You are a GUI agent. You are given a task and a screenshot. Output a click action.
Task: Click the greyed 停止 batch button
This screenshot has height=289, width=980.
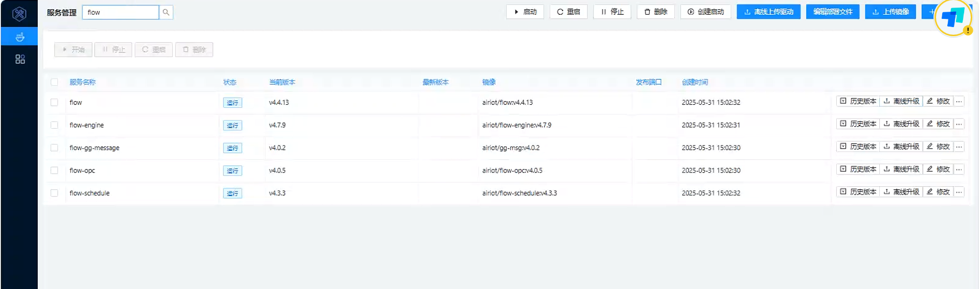pyautogui.click(x=113, y=50)
